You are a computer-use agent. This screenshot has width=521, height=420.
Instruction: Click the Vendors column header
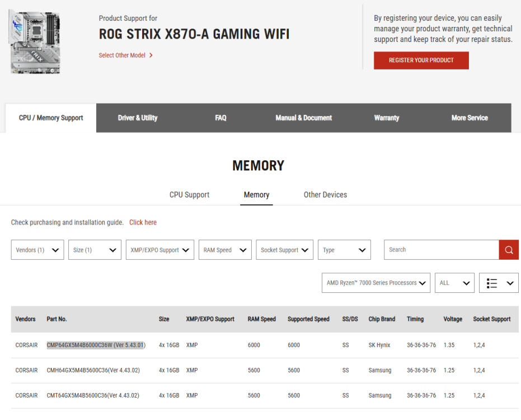click(x=25, y=319)
